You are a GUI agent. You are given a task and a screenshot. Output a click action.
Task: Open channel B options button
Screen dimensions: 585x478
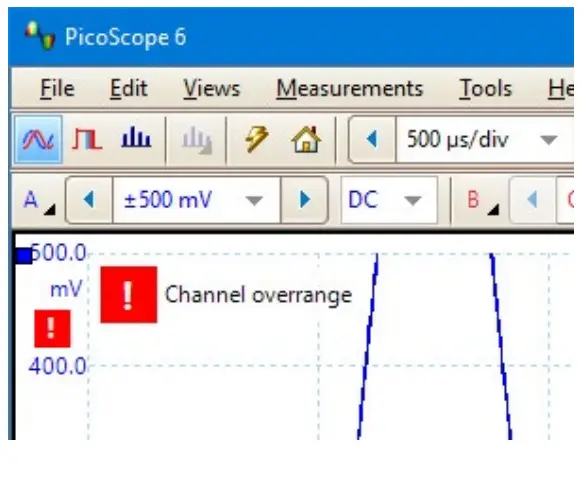point(482,201)
